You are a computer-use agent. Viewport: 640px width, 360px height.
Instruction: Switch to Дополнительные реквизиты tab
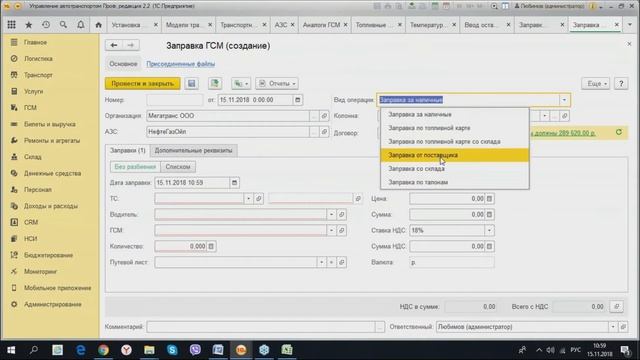tap(193, 151)
